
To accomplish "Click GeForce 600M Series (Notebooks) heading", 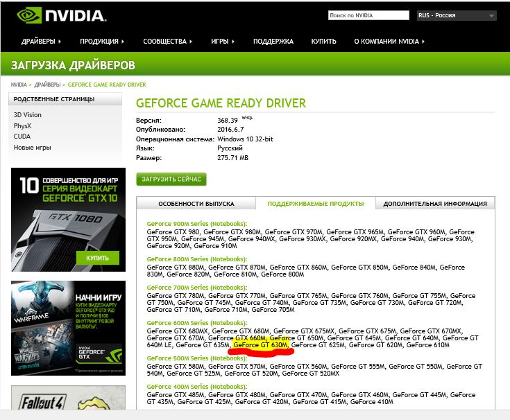I will click(197, 323).
